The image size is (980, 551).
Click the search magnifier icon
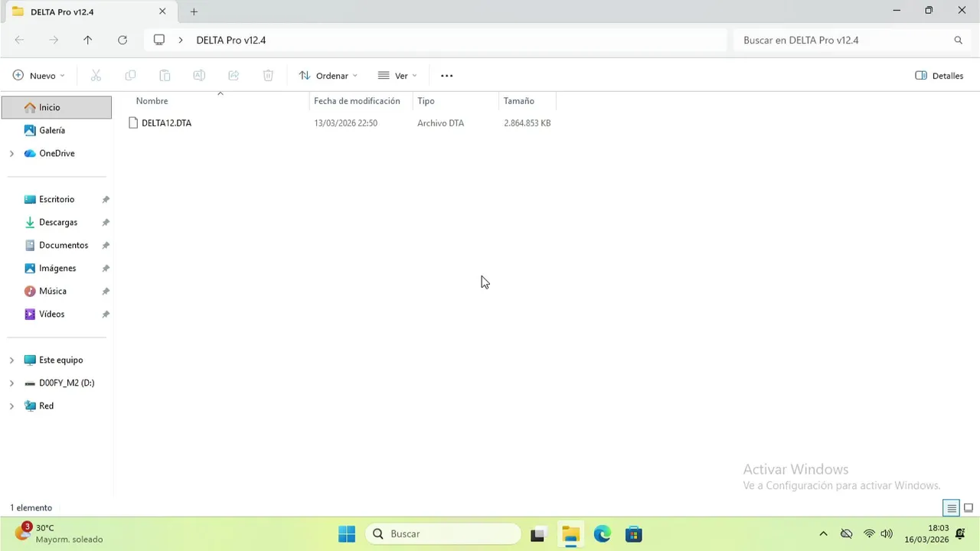(x=959, y=40)
